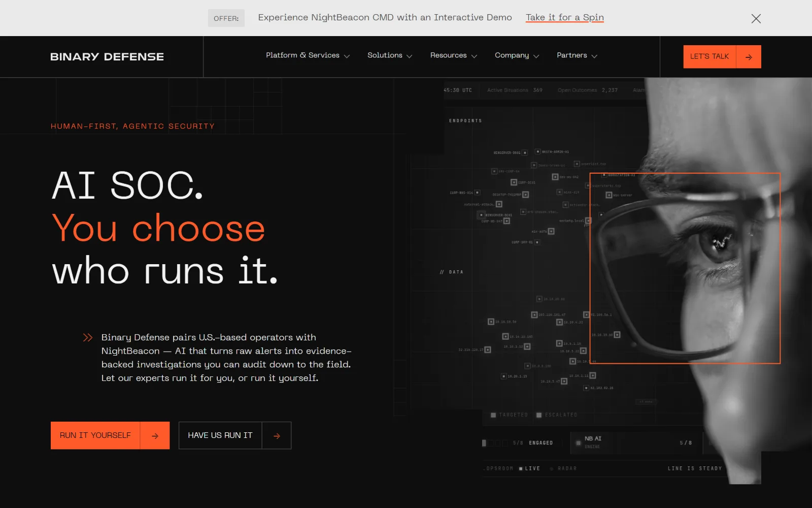
Task: Expand the Partners chevron arrow
Action: (594, 56)
